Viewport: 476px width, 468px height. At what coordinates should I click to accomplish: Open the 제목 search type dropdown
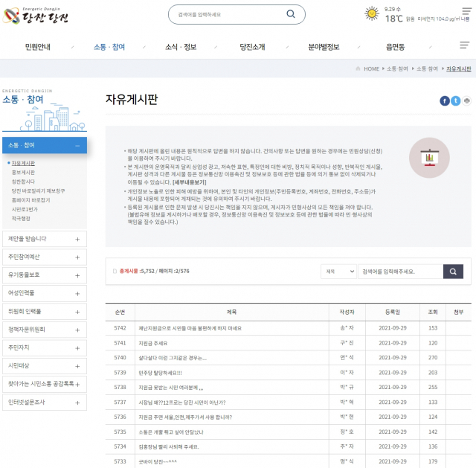tap(339, 272)
